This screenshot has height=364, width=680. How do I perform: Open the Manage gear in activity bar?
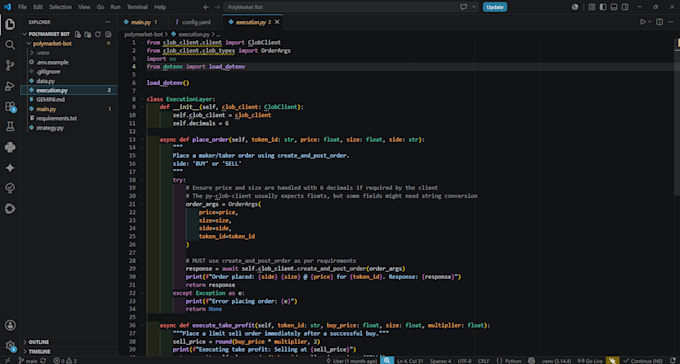point(10,345)
